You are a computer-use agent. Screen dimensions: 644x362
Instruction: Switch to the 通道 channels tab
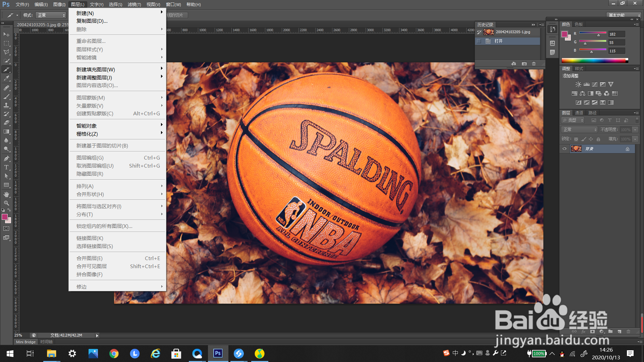coord(579,113)
